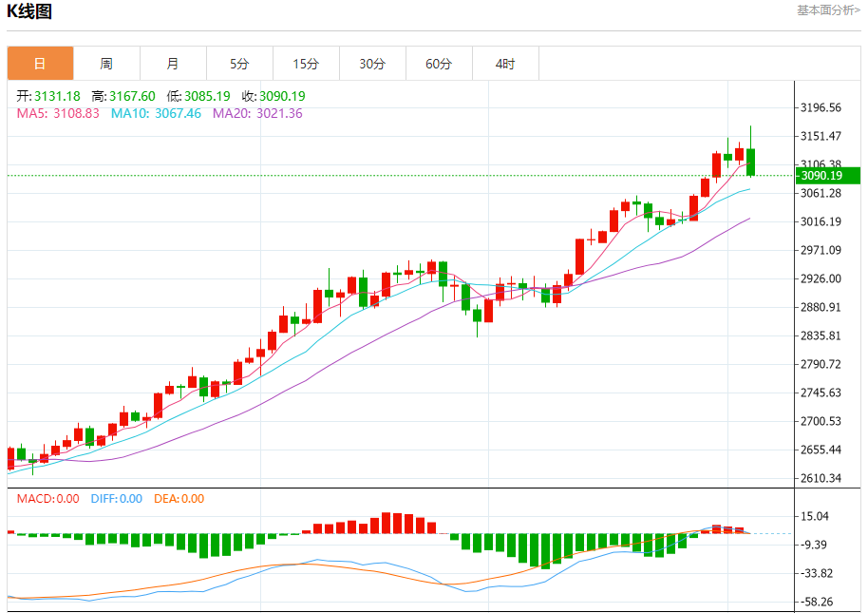This screenshot has width=868, height=613.
Task: Click the MA20 indicator label
Action: click(x=257, y=113)
